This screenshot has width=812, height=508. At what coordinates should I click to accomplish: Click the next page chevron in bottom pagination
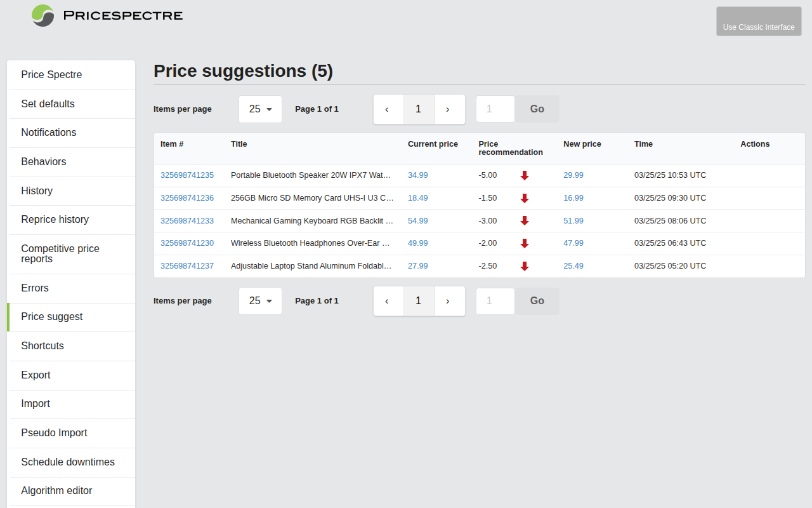[449, 300]
